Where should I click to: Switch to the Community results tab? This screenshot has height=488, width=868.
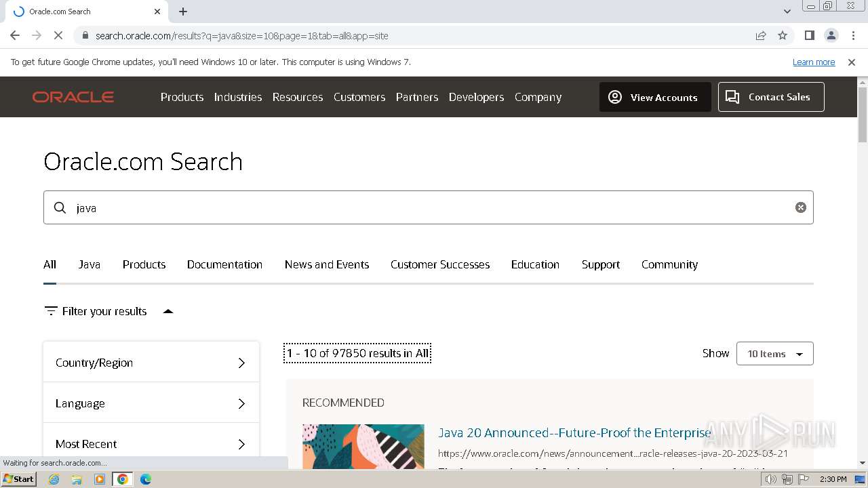669,264
